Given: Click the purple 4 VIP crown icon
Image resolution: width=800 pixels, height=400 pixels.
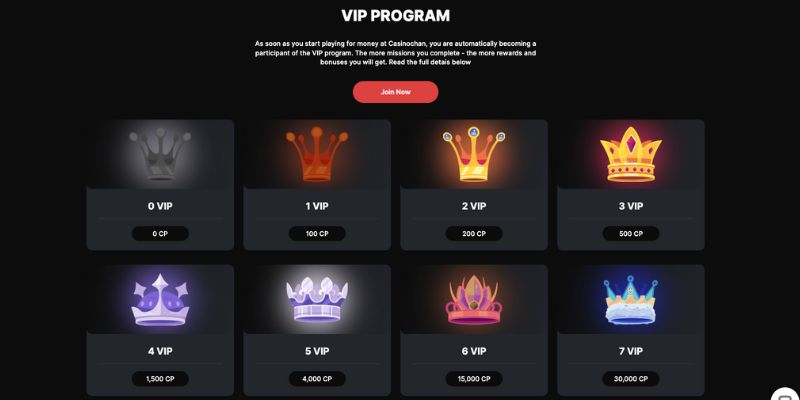Looking at the screenshot, I should pos(160,300).
